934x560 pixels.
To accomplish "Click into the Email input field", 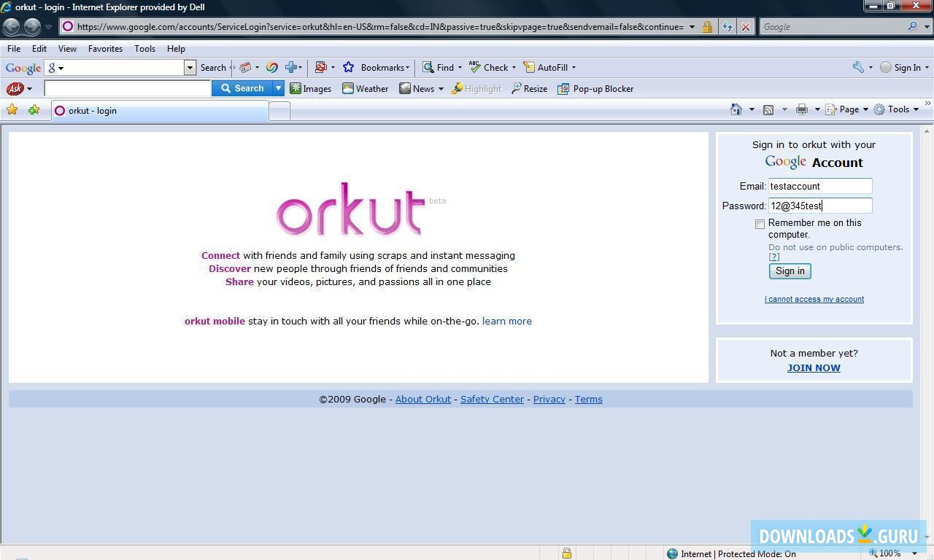I will 820,186.
